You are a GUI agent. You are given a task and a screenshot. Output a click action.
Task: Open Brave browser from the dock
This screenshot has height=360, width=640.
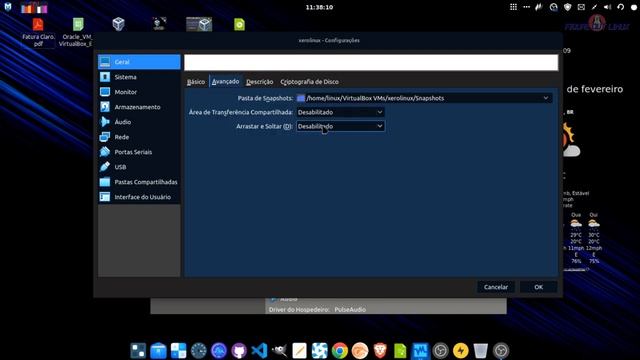pos(380,351)
